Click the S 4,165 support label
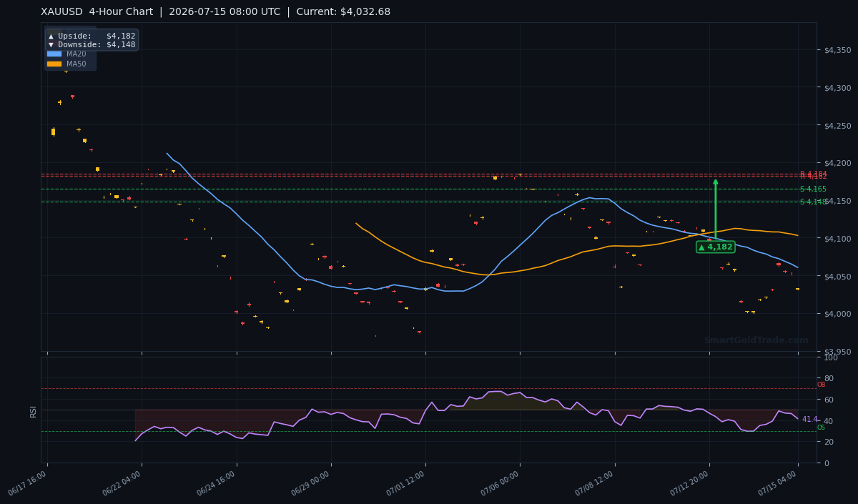The height and width of the screenshot is (504, 858). tap(813, 189)
